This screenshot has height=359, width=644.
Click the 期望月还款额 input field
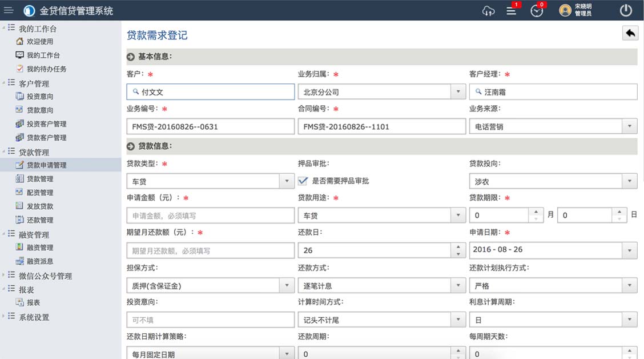click(x=210, y=250)
